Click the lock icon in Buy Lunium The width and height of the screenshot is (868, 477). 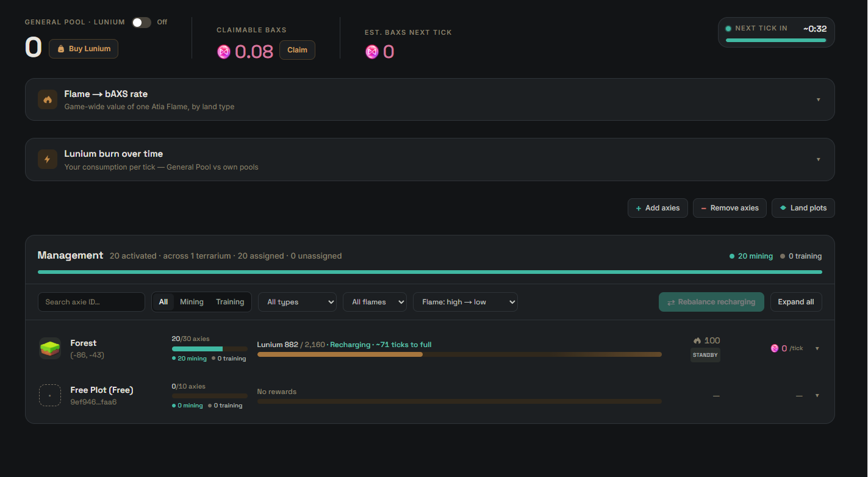click(61, 49)
